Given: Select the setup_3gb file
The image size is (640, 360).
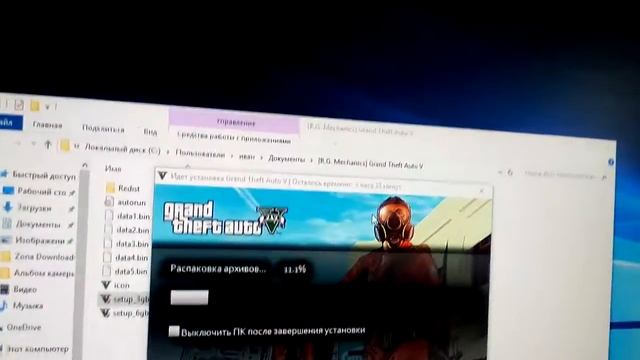Looking at the screenshot, I should click(x=131, y=300).
